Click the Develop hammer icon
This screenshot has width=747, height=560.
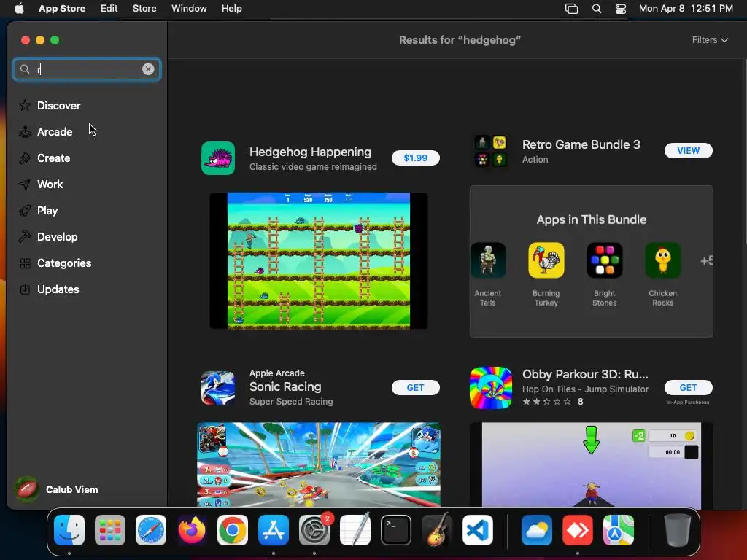click(x=25, y=236)
